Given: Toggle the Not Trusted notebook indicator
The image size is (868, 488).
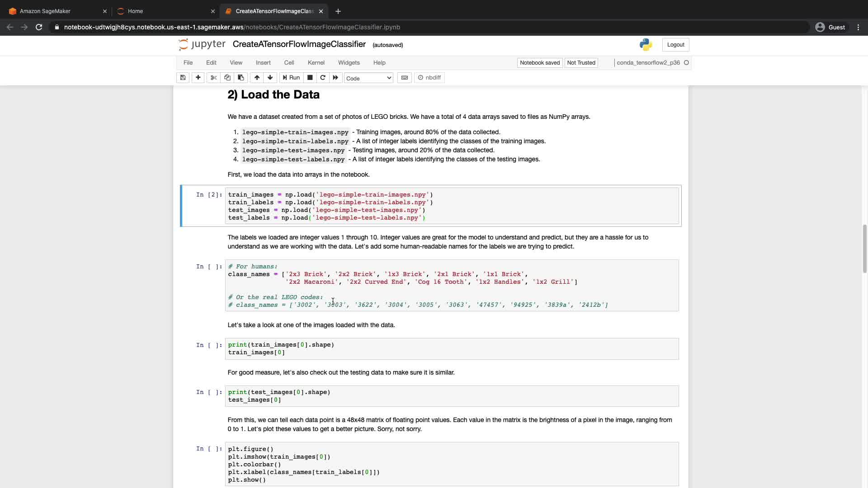Looking at the screenshot, I should [581, 63].
